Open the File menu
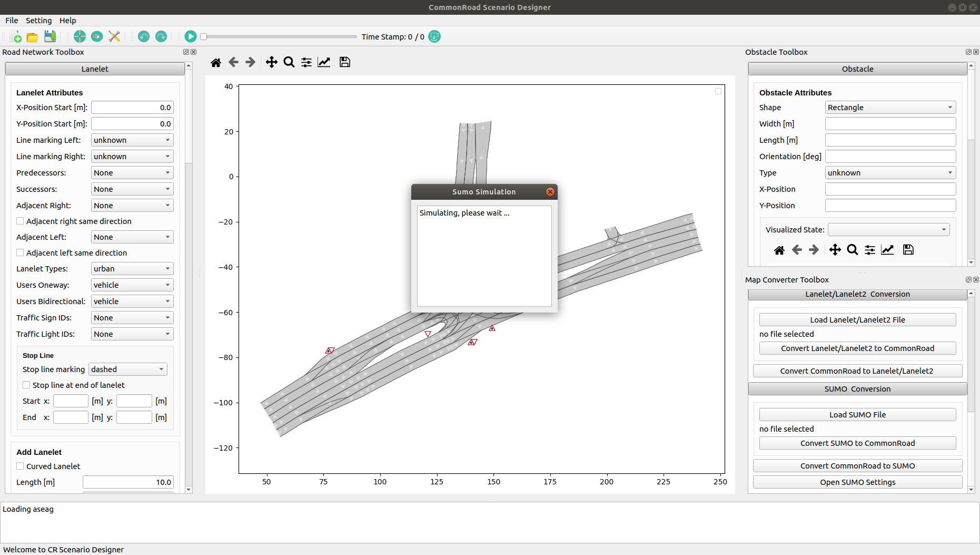 (12, 21)
